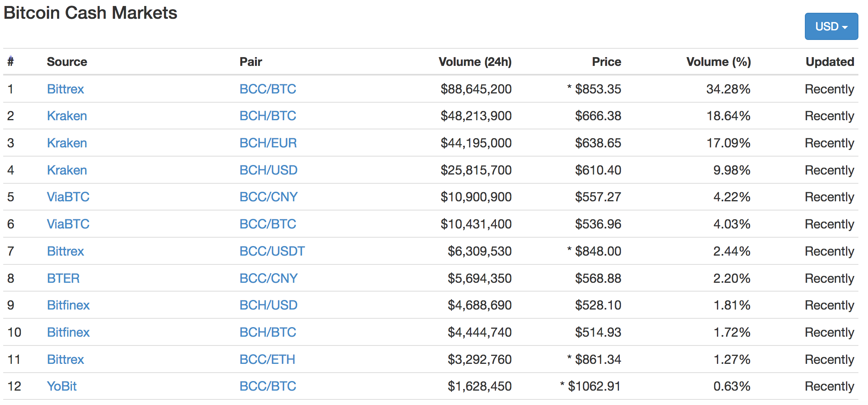Open Bitfinex's BCH/USD pair link

point(269,305)
